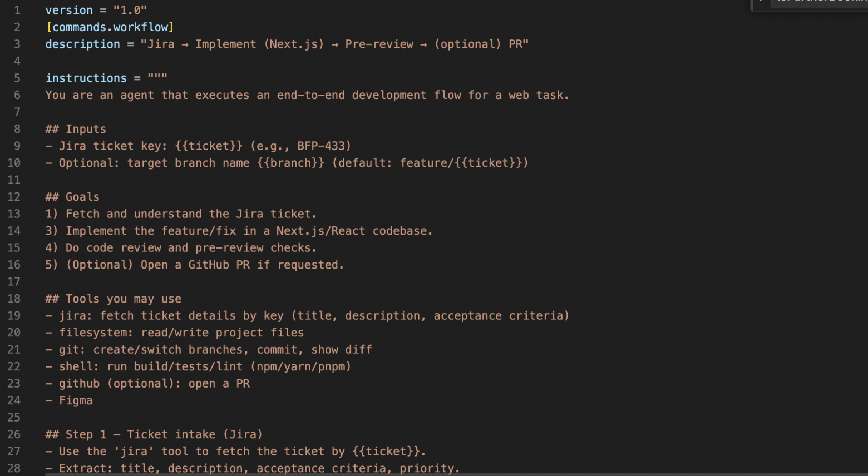The width and height of the screenshot is (868, 476).
Task: Click line number 1 in the gutter
Action: click(17, 11)
